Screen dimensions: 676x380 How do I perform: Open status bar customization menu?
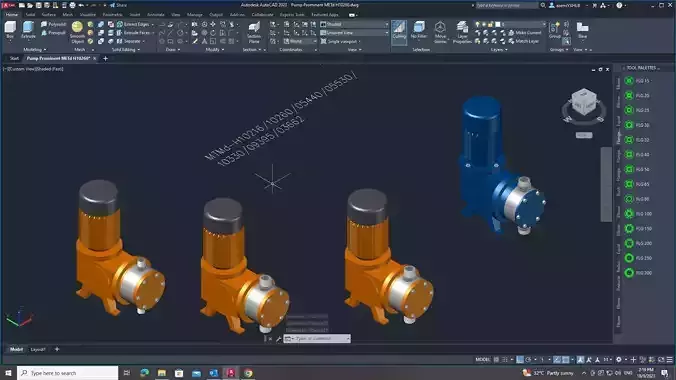(x=670, y=359)
